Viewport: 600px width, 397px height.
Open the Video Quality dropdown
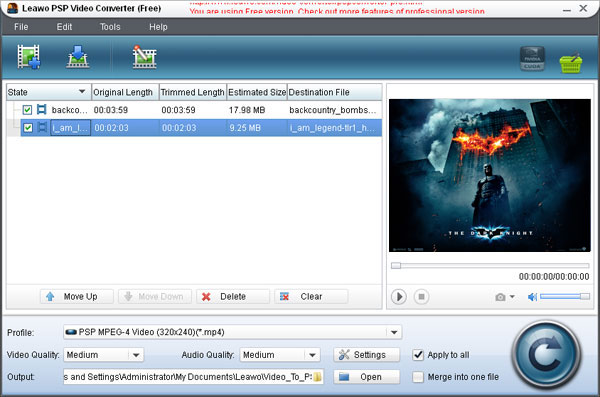pyautogui.click(x=136, y=355)
